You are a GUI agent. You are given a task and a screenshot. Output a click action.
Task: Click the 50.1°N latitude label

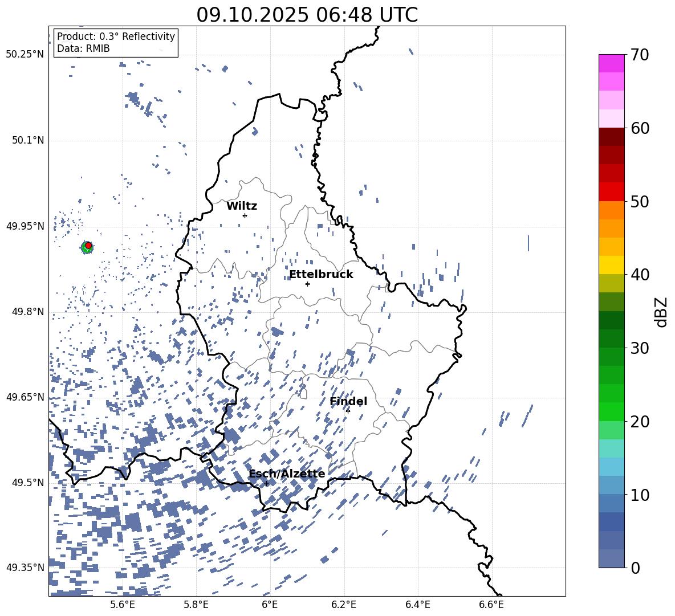(29, 140)
